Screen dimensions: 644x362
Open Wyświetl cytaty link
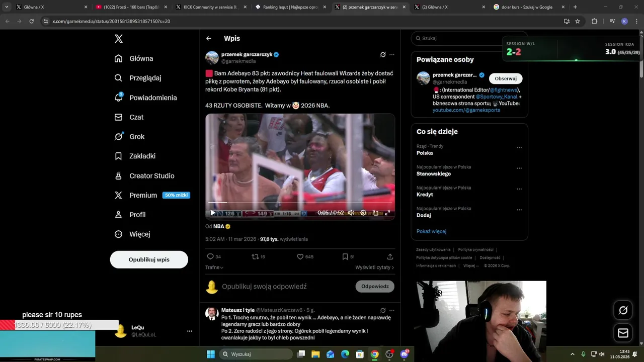click(x=375, y=267)
